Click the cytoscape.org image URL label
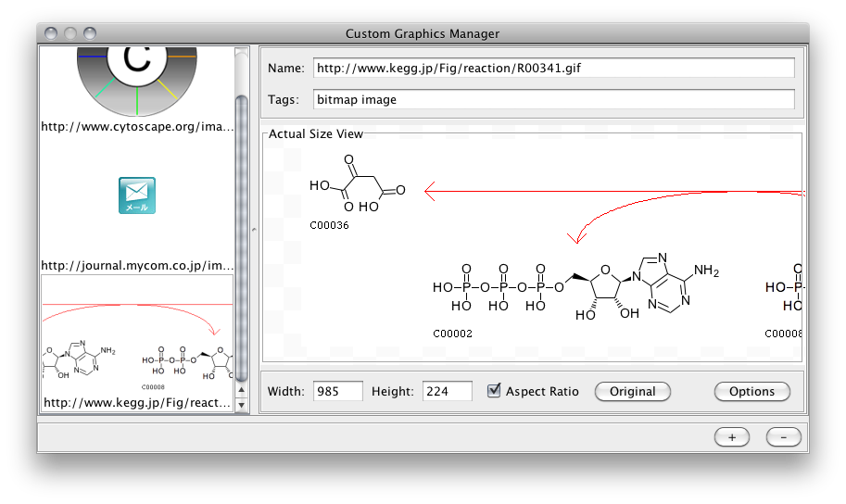The width and height of the screenshot is (846, 504). [x=137, y=127]
